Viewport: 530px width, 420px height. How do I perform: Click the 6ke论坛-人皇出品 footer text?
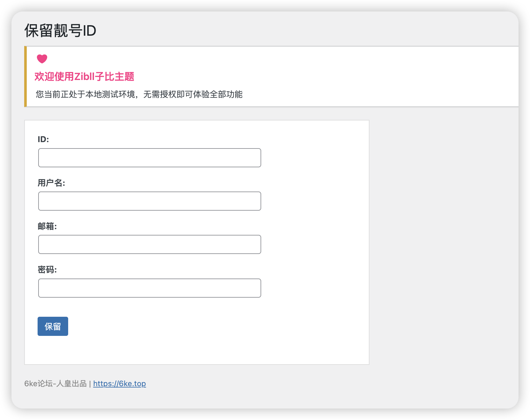(x=56, y=384)
